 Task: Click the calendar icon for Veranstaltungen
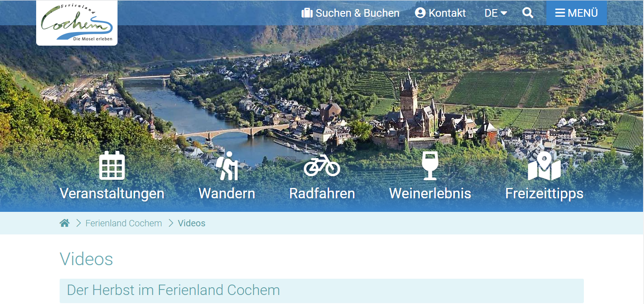click(112, 165)
